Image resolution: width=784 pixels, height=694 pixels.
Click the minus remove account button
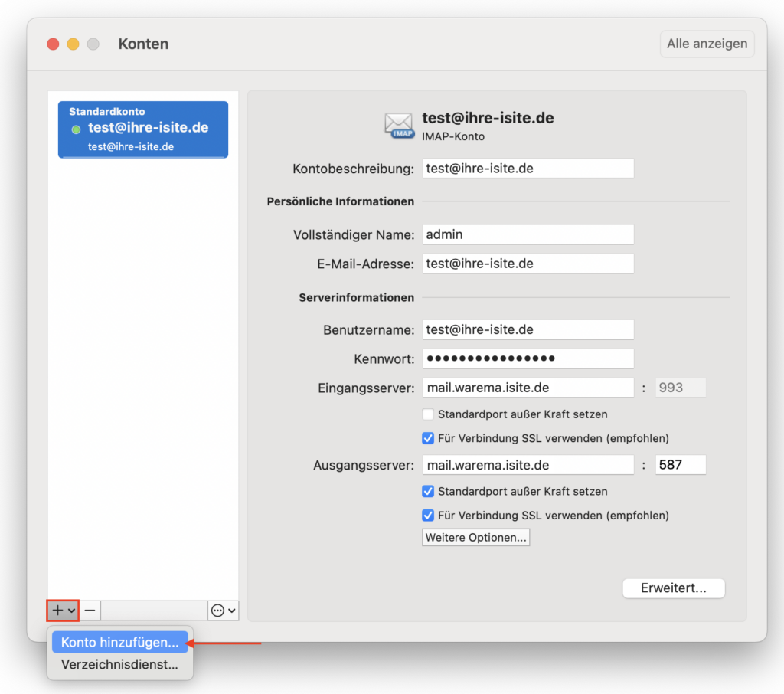(x=90, y=611)
